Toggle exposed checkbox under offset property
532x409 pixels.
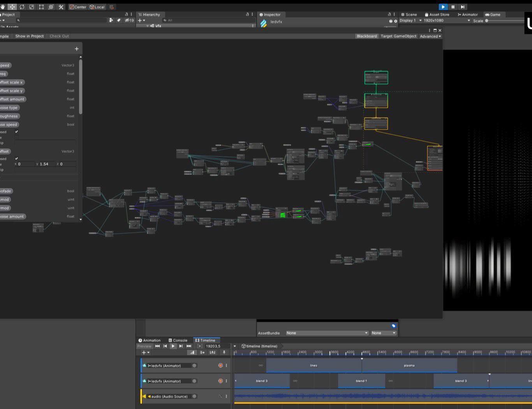16,159
